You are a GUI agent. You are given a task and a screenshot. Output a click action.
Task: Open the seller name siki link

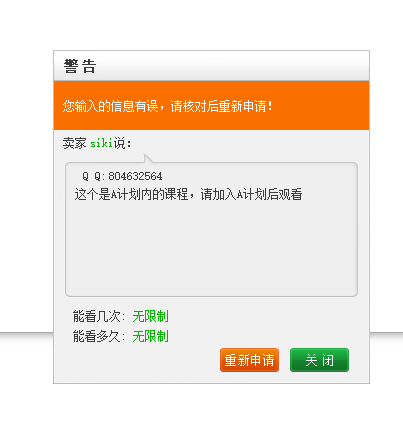click(x=101, y=143)
